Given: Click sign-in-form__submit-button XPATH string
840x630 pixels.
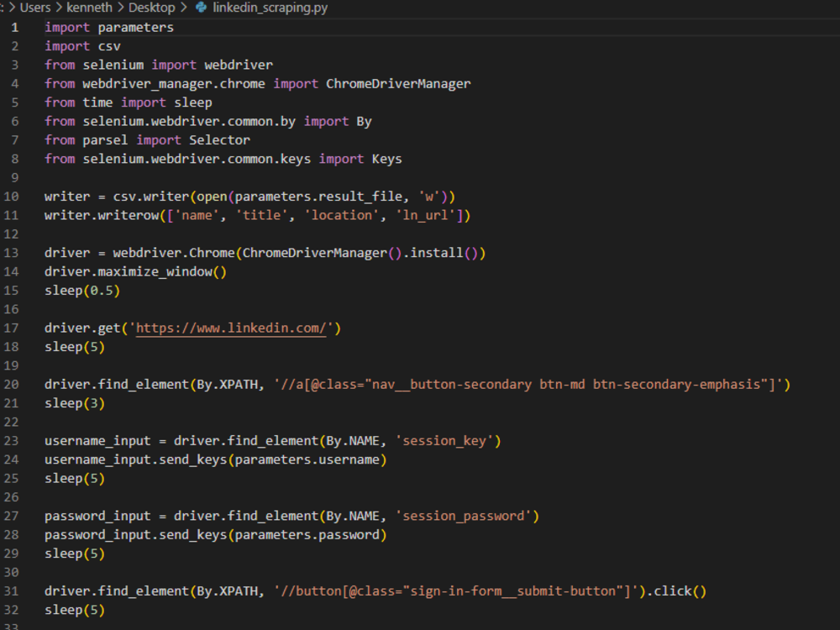Looking at the screenshot, I should (x=456, y=591).
